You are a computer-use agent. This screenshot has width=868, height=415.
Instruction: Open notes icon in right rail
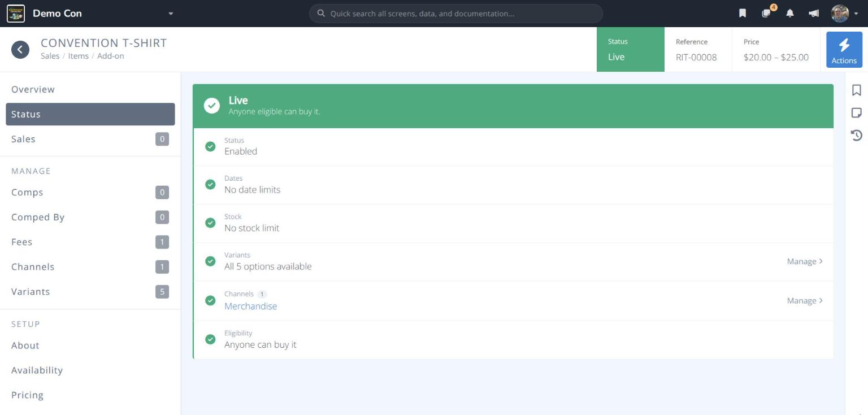[x=857, y=113]
